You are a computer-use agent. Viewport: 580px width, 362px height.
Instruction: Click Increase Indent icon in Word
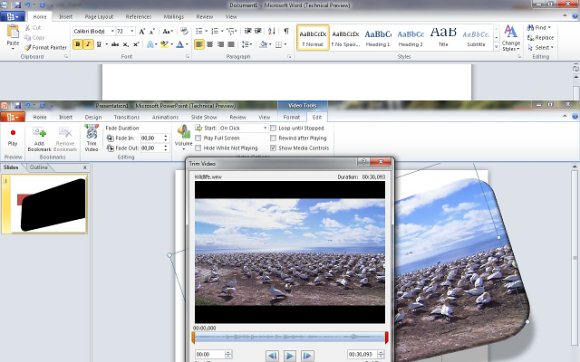coord(258,31)
